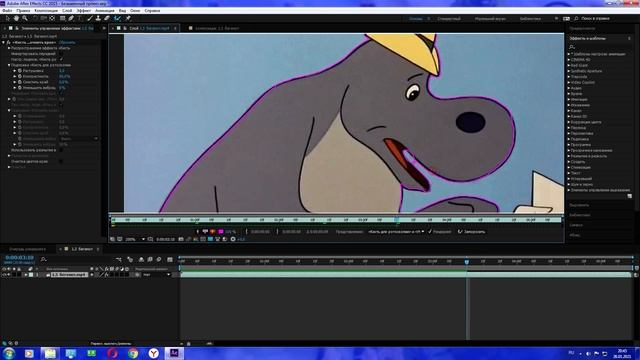Switch to the Маленький экран workspace
The width and height of the screenshot is (640, 360).
pos(490,19)
